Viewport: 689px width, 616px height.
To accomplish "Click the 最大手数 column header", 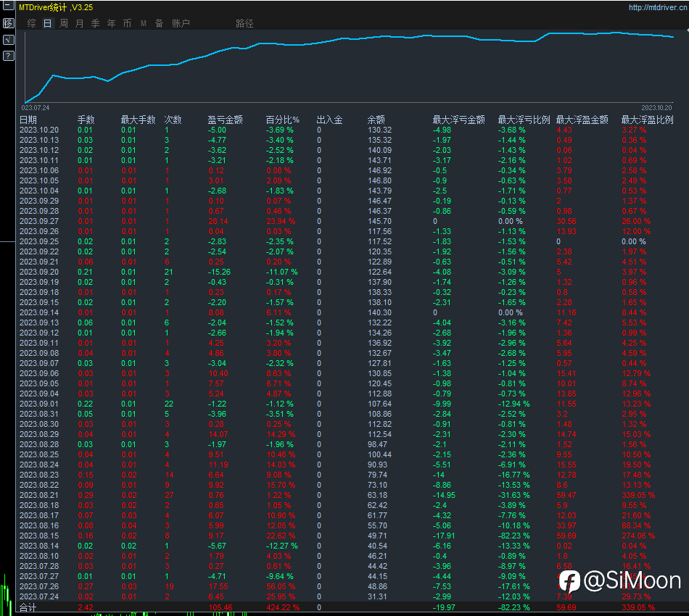I will click(138, 120).
